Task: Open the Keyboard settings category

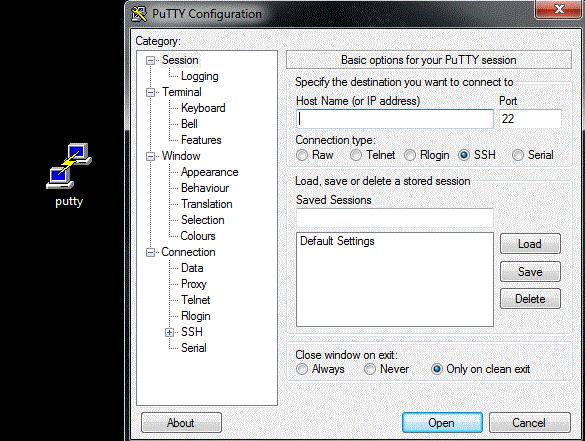Action: [203, 108]
